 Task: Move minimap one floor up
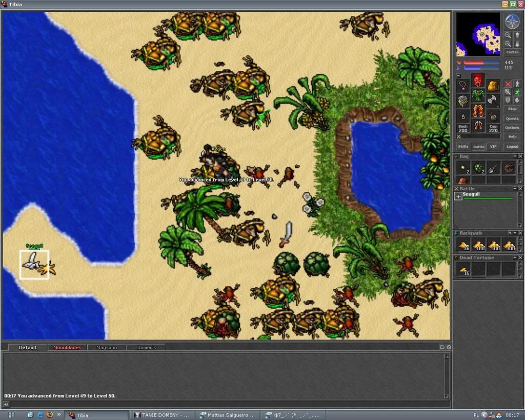[x=517, y=35]
